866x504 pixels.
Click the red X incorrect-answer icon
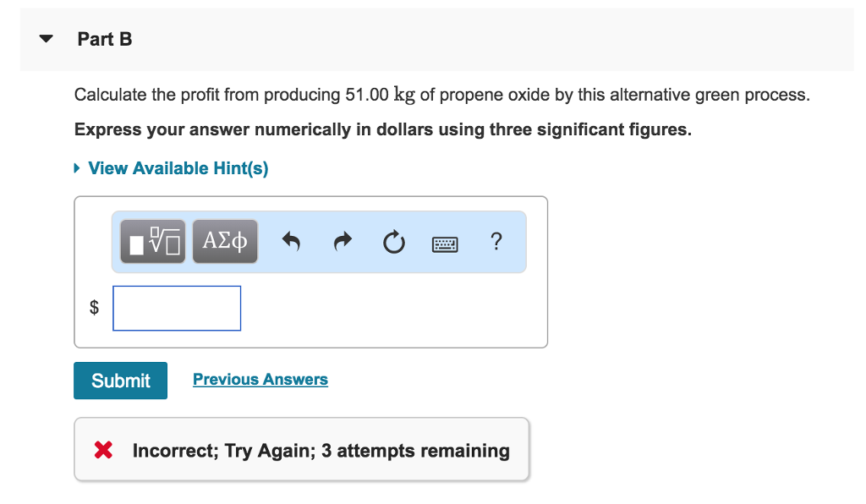click(x=102, y=449)
